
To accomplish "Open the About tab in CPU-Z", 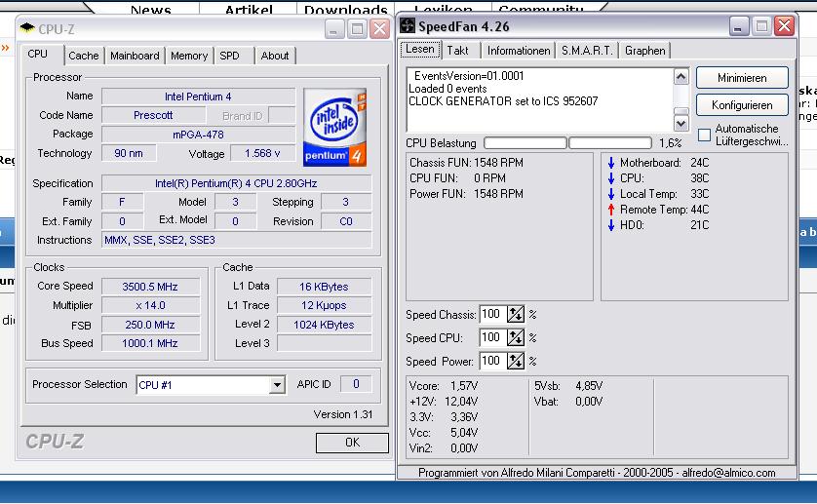I will (275, 56).
